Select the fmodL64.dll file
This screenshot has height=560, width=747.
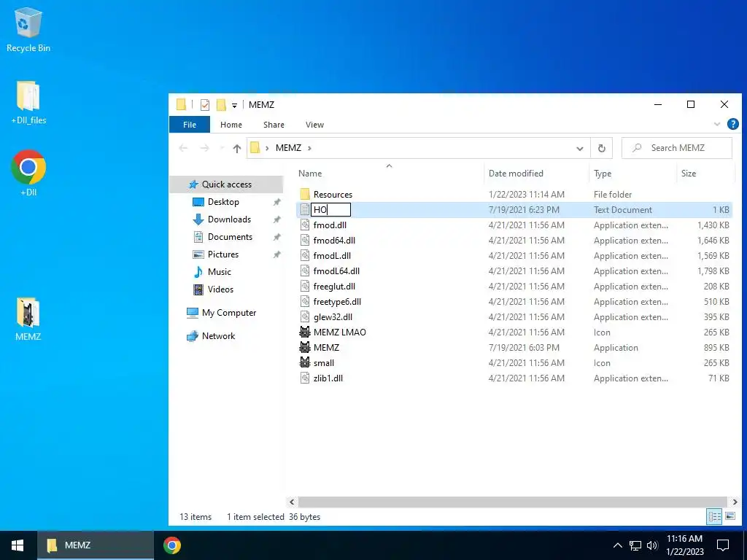(x=336, y=271)
